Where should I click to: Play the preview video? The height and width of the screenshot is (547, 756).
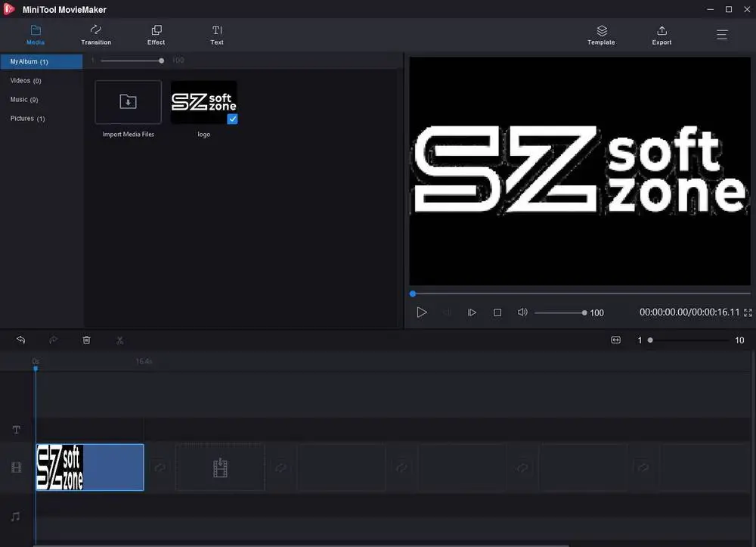[x=421, y=312]
